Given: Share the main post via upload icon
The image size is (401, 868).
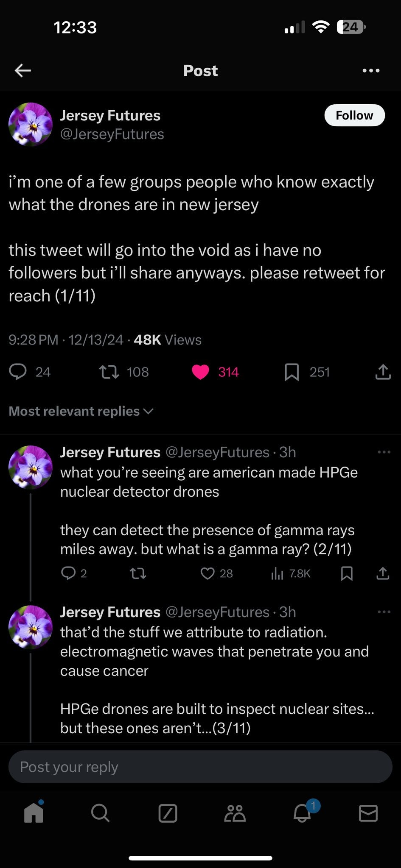Looking at the screenshot, I should click(383, 372).
